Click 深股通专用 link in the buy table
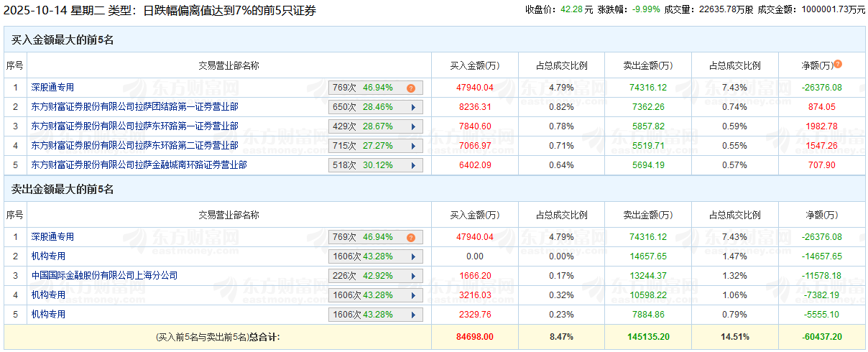868x352 pixels. pos(52,88)
